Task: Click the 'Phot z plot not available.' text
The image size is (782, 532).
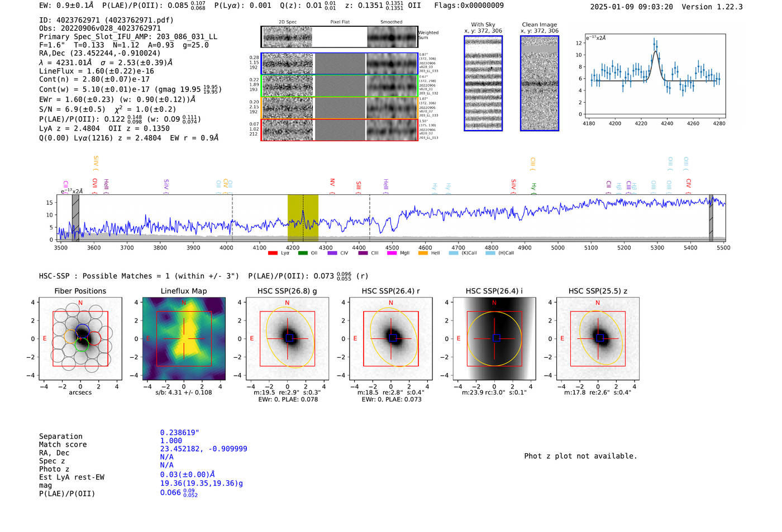Action: click(x=580, y=456)
